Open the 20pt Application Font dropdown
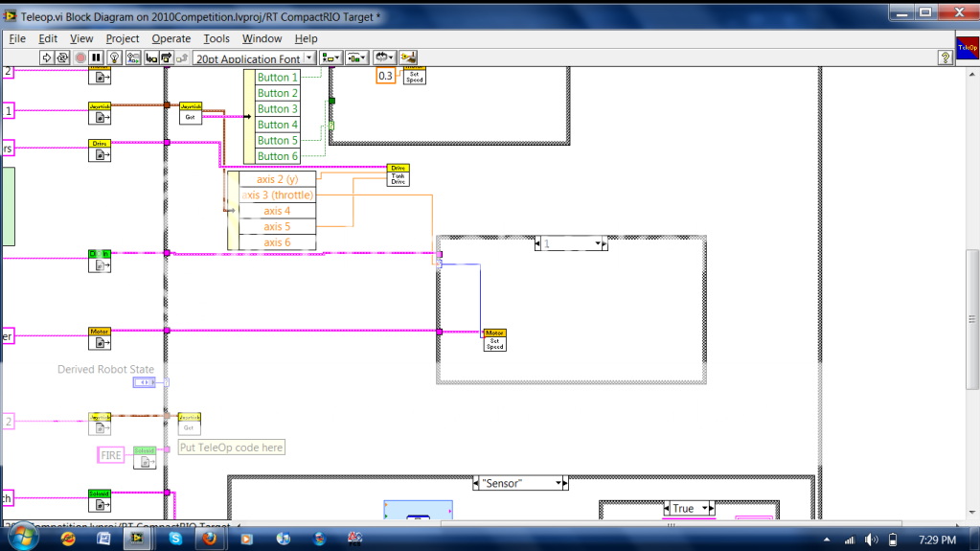 [x=254, y=58]
